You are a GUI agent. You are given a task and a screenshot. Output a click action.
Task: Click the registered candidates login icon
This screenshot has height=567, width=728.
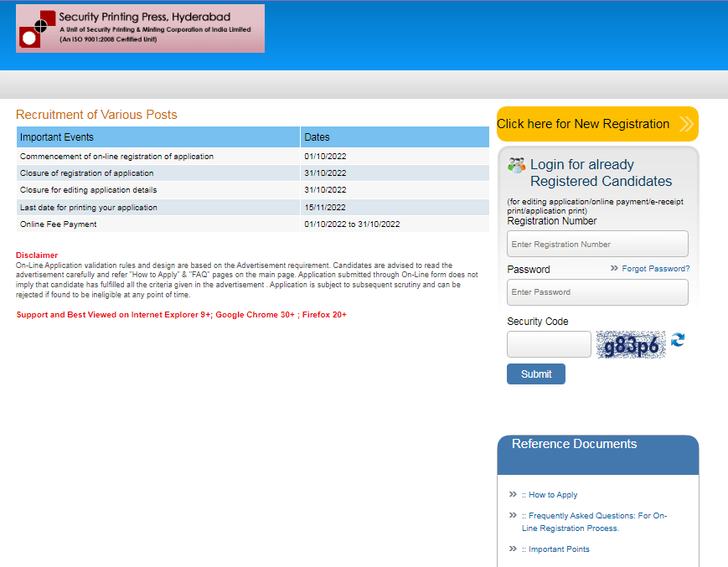[516, 162]
